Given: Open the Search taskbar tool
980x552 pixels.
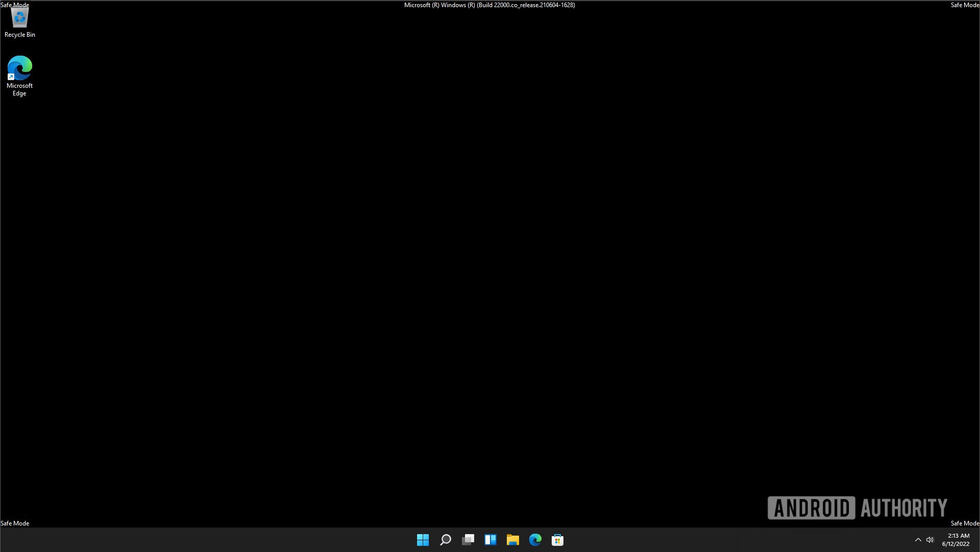Looking at the screenshot, I should [x=444, y=539].
